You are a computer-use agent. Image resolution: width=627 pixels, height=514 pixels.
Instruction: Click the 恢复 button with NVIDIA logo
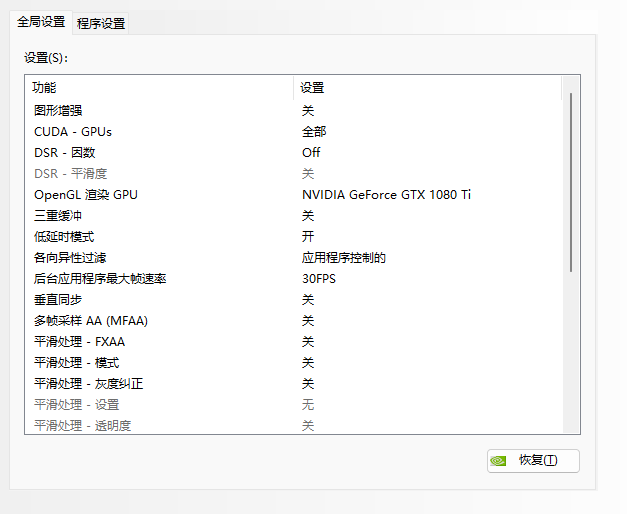pyautogui.click(x=532, y=461)
